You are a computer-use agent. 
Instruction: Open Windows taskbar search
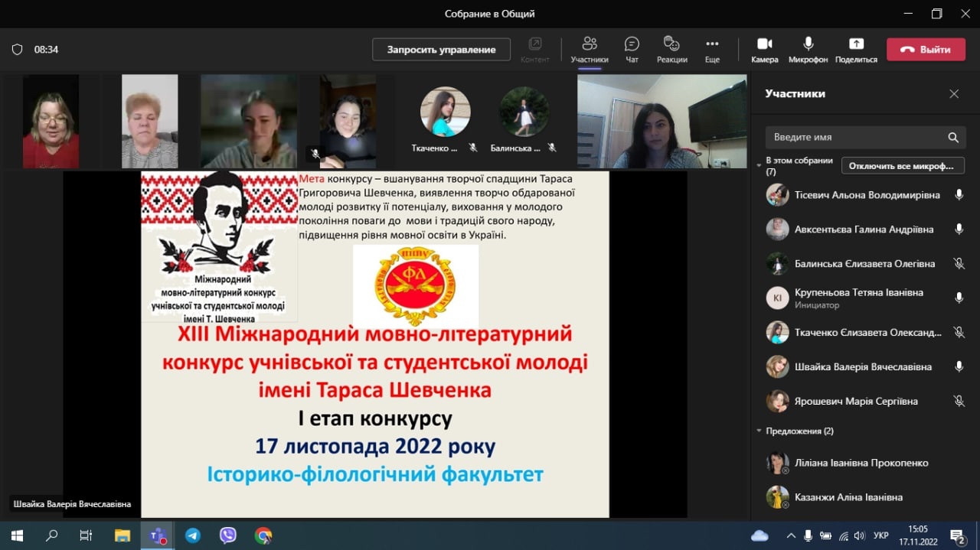[51, 535]
